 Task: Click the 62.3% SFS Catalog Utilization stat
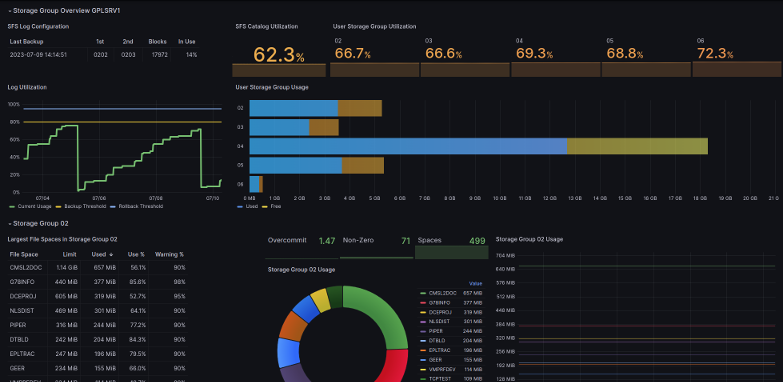pyautogui.click(x=279, y=55)
